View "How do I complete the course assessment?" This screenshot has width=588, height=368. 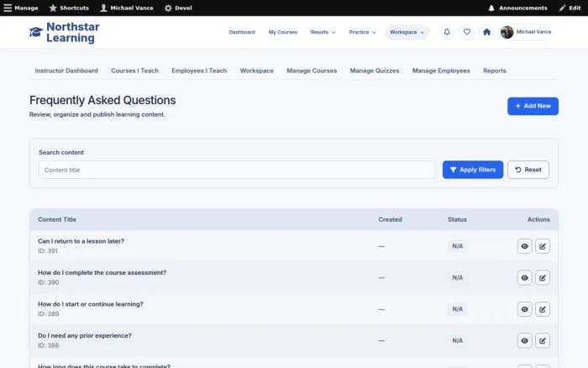tap(524, 277)
